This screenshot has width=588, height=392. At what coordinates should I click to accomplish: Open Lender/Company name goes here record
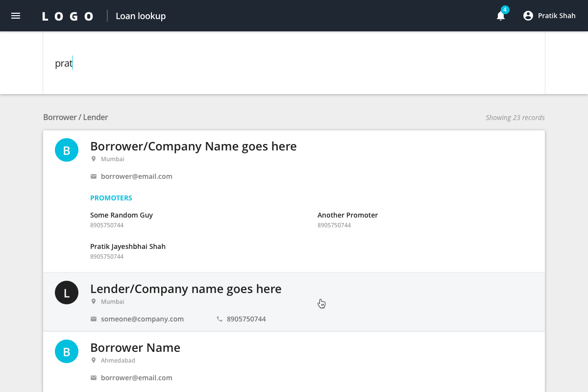click(x=186, y=289)
